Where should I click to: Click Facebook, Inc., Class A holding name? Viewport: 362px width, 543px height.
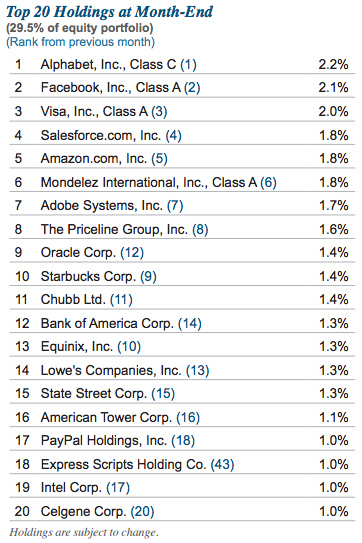[x=111, y=88]
